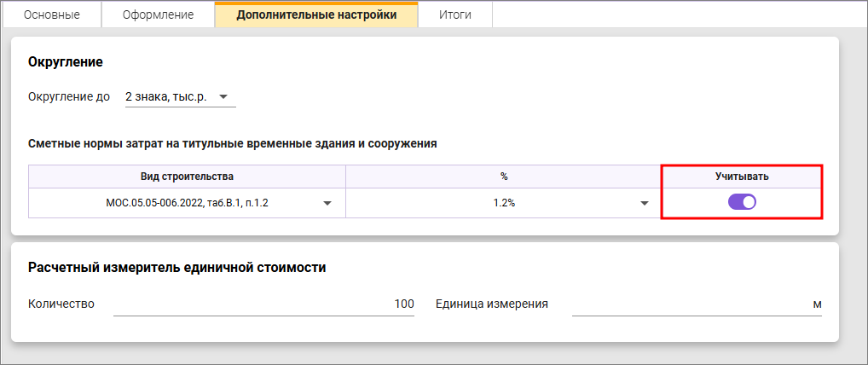Click the Вид строительства column header

point(187,177)
